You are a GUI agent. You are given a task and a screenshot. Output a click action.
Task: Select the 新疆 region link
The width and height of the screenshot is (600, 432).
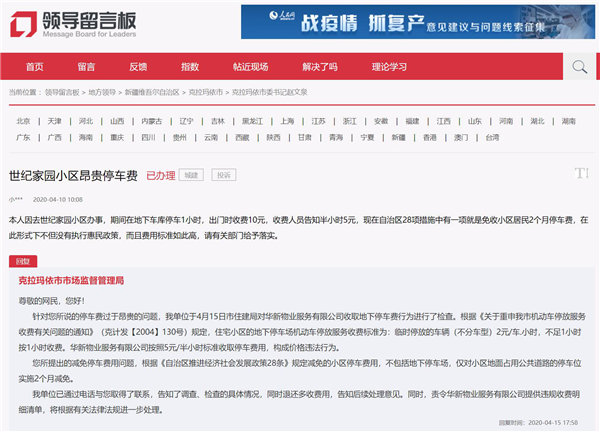pos(398,137)
